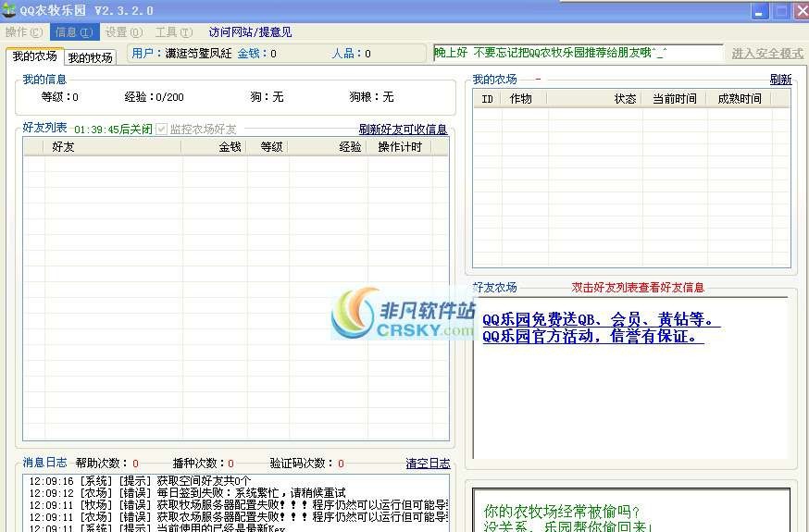Open the 设置 menu
Screen dimensions: 809x532
pos(124,31)
